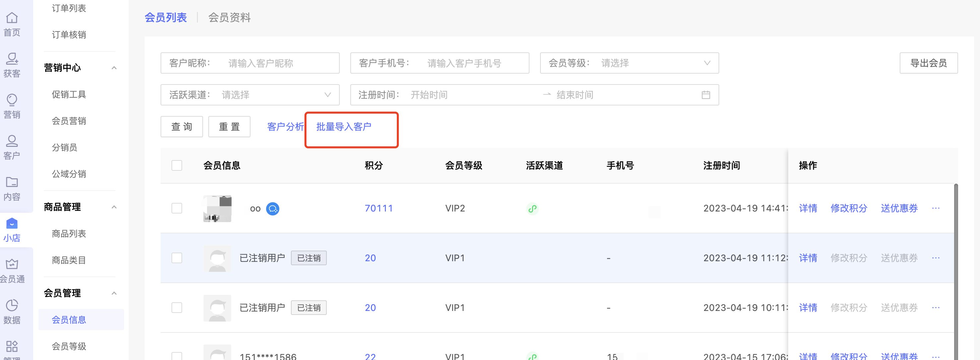Open more actions for 10:11 cancelled user row

(936, 307)
